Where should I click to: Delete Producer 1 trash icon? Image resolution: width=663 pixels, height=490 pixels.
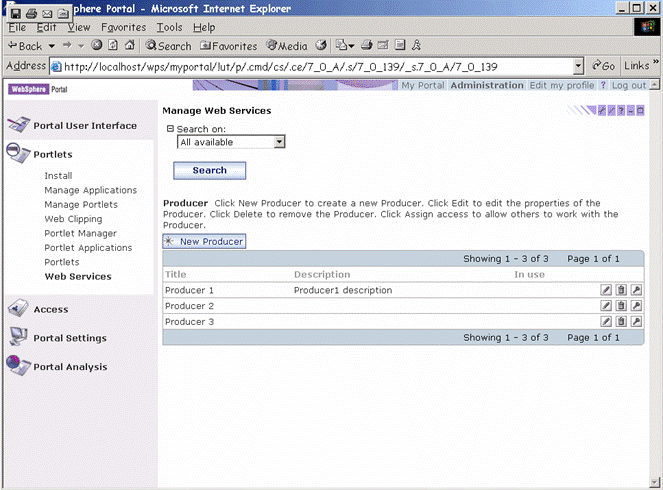(x=621, y=290)
